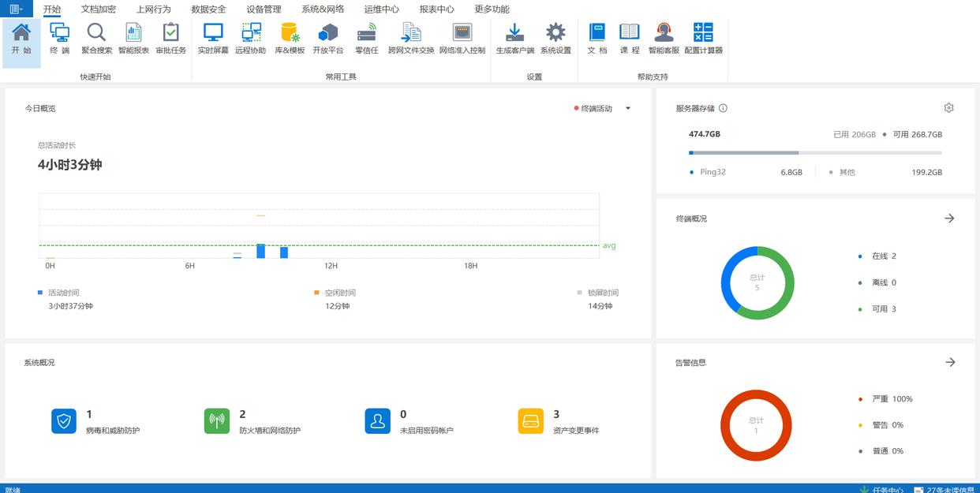
Task: Expand 终端概况 with its arrow
Action: coord(949,218)
